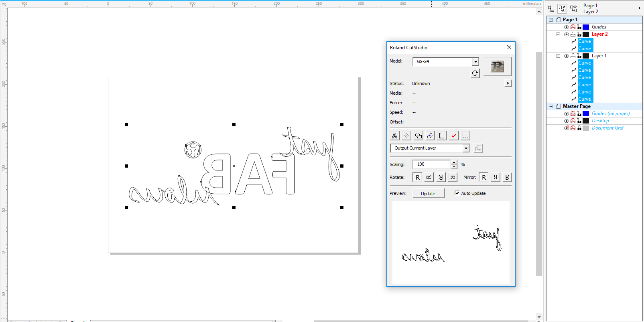Screen dimensions: 644x322
Task: Open the Output Current Layer dropdown
Action: (x=466, y=148)
